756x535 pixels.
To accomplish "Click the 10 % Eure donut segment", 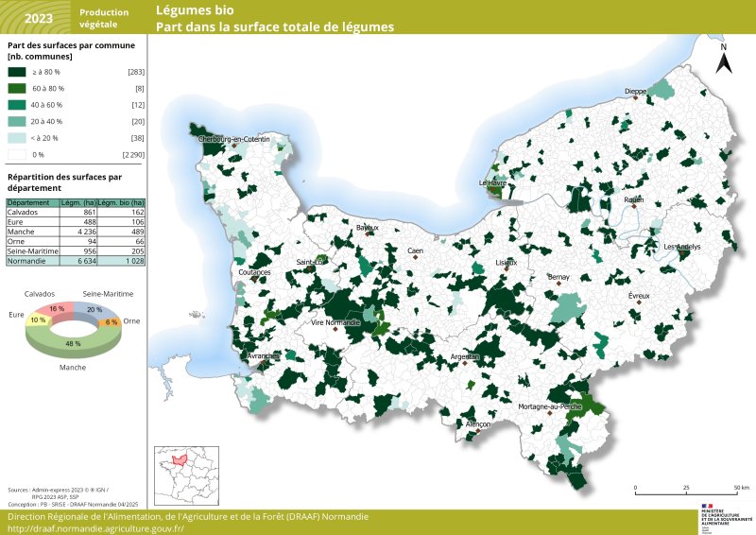I will [x=38, y=320].
